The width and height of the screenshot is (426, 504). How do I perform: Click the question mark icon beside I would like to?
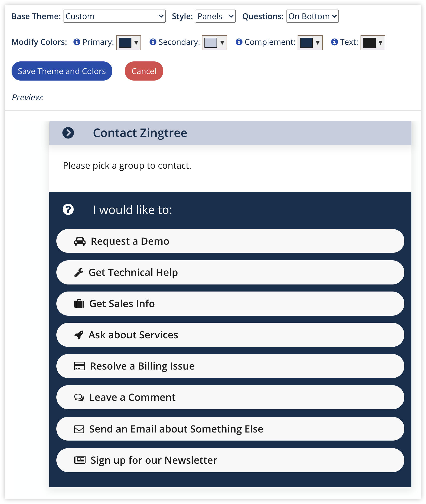pos(68,209)
